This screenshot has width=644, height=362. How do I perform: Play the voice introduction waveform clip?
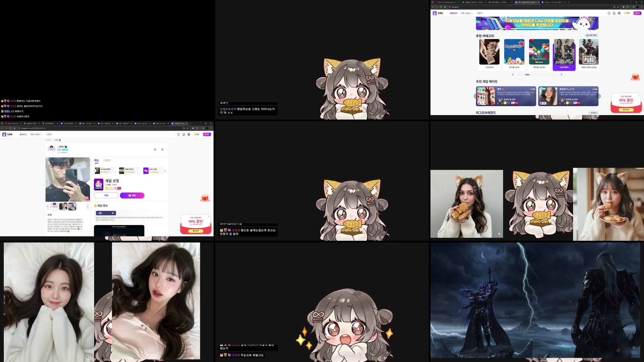point(106,213)
